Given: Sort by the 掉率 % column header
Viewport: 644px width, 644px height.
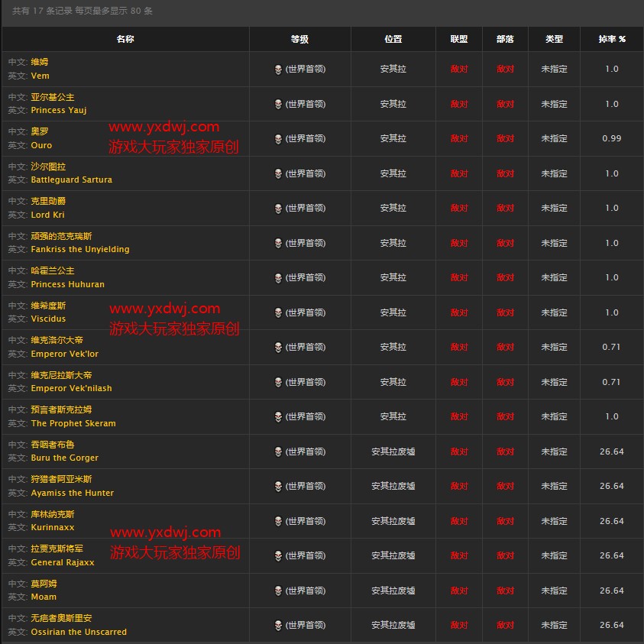Looking at the screenshot, I should 612,39.
